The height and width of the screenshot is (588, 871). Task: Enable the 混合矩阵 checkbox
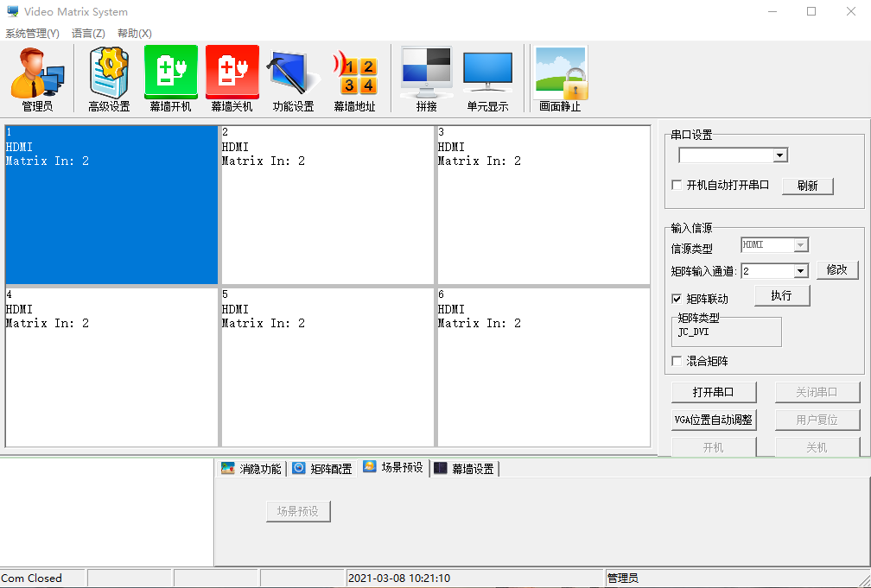[677, 361]
